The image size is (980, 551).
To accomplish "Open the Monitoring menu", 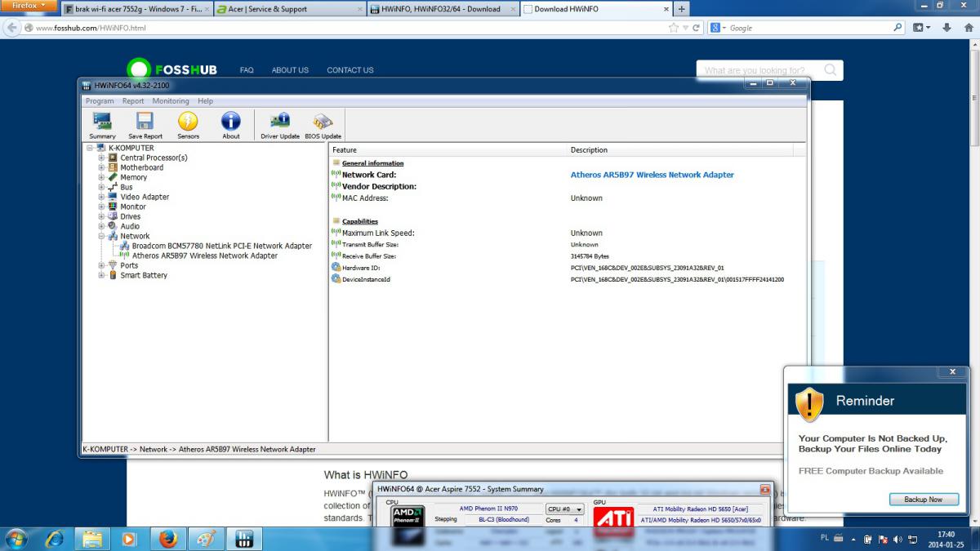I will (171, 101).
